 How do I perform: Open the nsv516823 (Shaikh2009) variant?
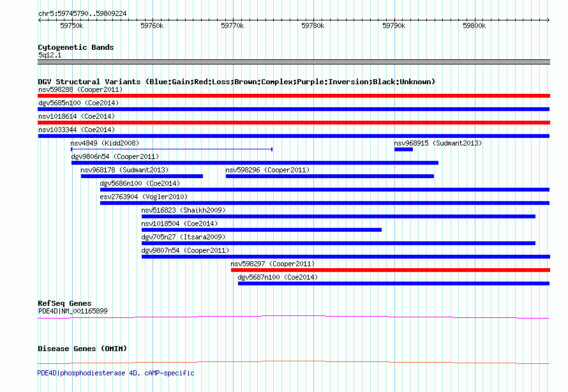click(338, 216)
